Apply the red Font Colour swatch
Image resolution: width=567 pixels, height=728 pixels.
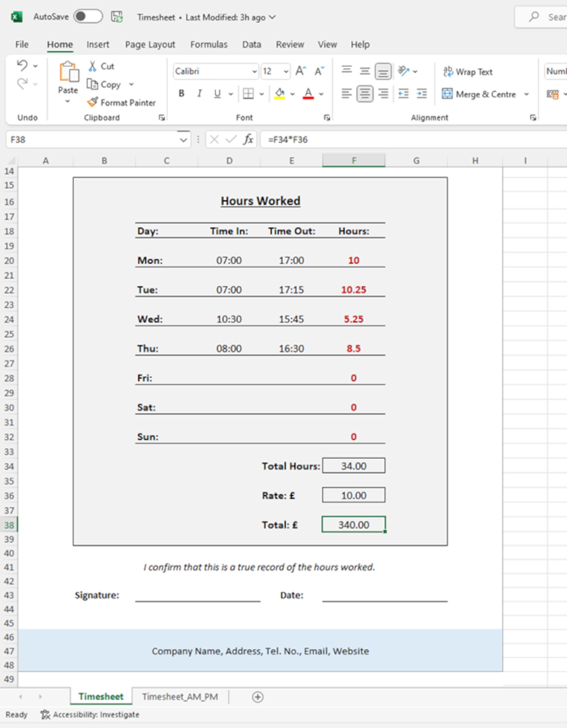pos(308,94)
